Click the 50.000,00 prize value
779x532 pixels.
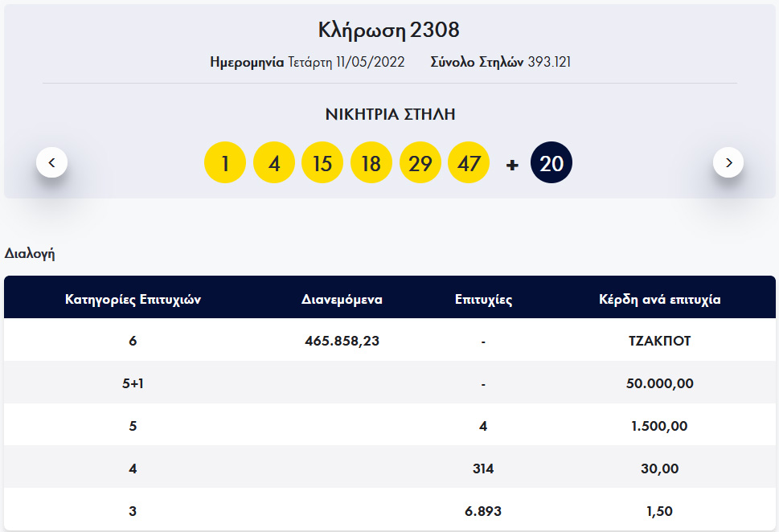(x=659, y=383)
